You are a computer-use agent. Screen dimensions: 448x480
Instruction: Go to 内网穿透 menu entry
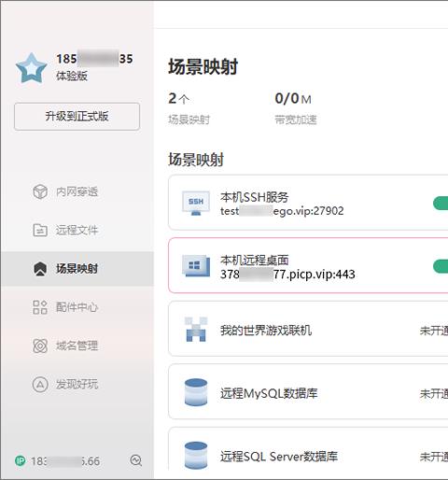[x=77, y=191]
